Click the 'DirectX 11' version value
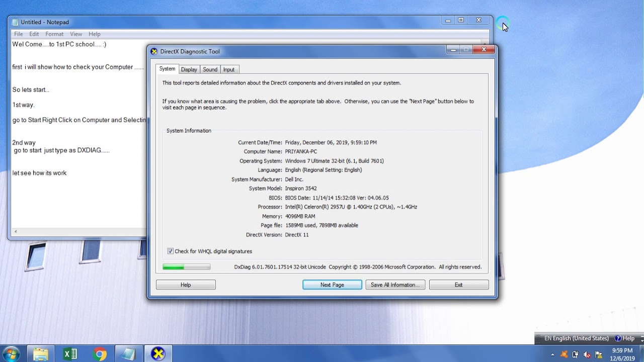 (x=297, y=235)
